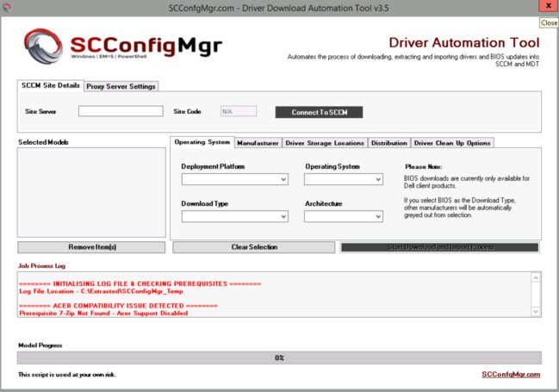The image size is (559, 392).
Task: Open the Manufacturer tab
Action: point(258,143)
